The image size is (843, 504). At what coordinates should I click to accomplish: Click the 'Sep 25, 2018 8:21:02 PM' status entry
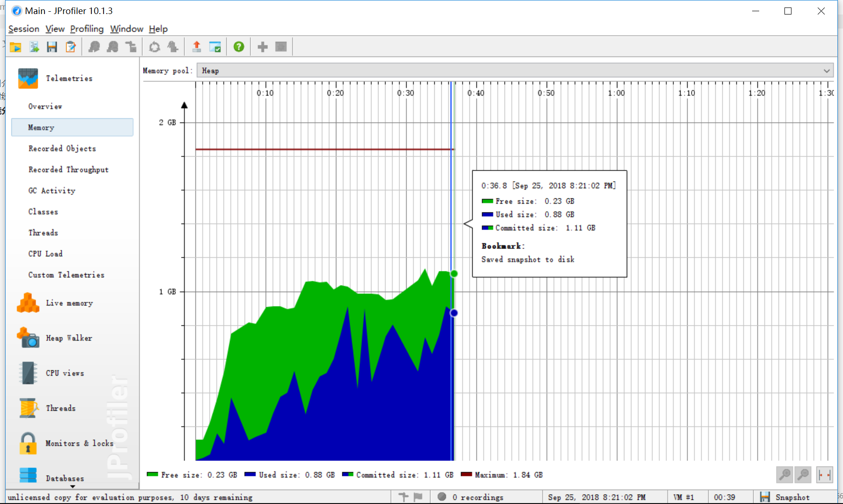(x=597, y=497)
